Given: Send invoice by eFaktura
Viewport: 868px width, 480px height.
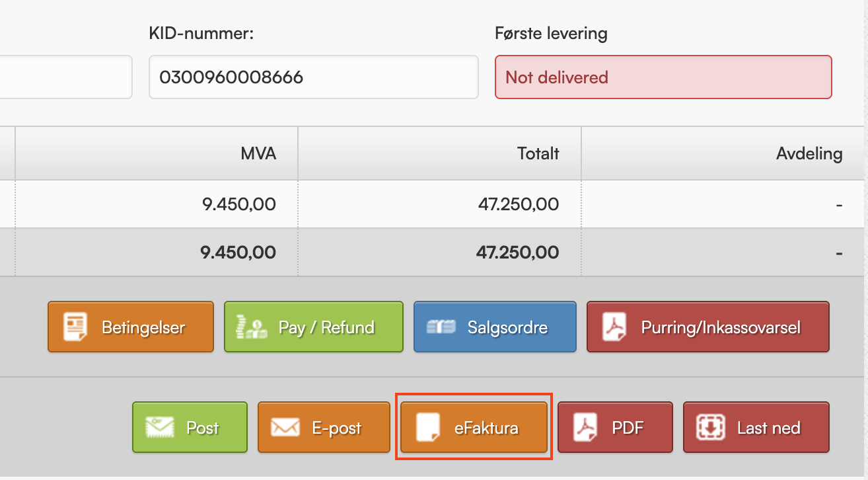Looking at the screenshot, I should (x=486, y=428).
